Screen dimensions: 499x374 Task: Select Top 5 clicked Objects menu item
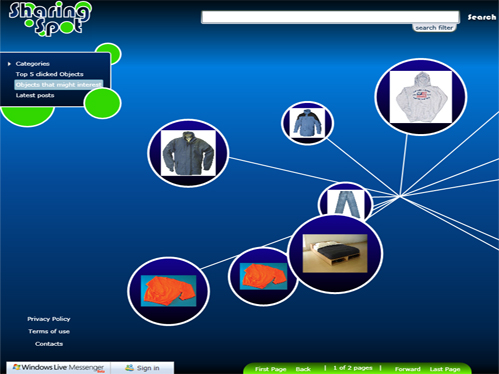tap(49, 74)
